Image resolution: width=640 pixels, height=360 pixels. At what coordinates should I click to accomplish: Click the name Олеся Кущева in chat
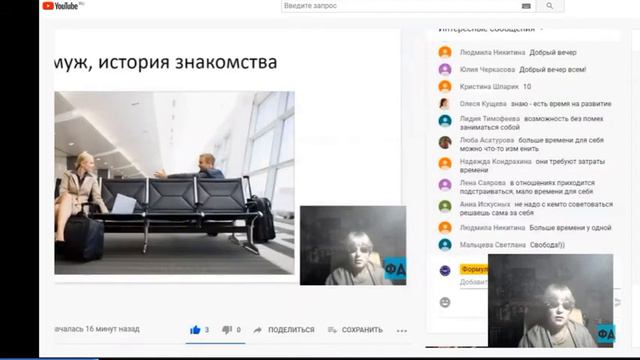point(483,104)
